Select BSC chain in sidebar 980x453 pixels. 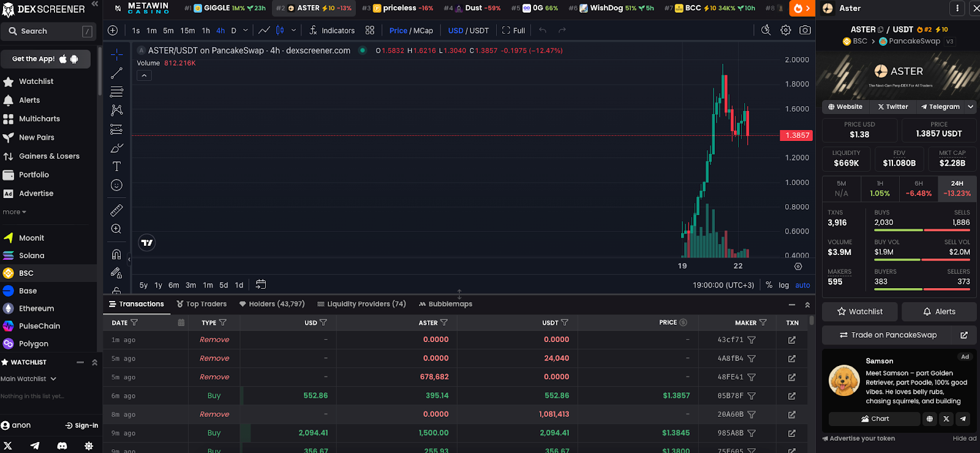tap(48, 273)
